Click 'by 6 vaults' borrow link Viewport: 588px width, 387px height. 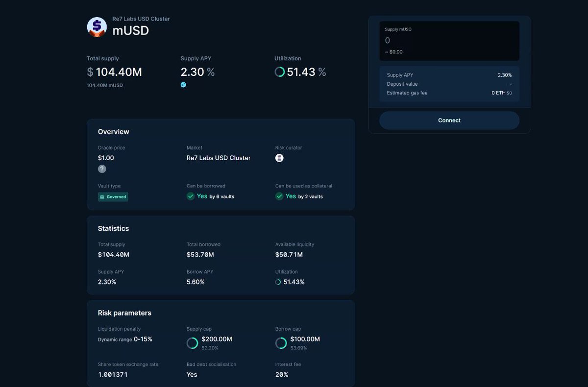[222, 196]
